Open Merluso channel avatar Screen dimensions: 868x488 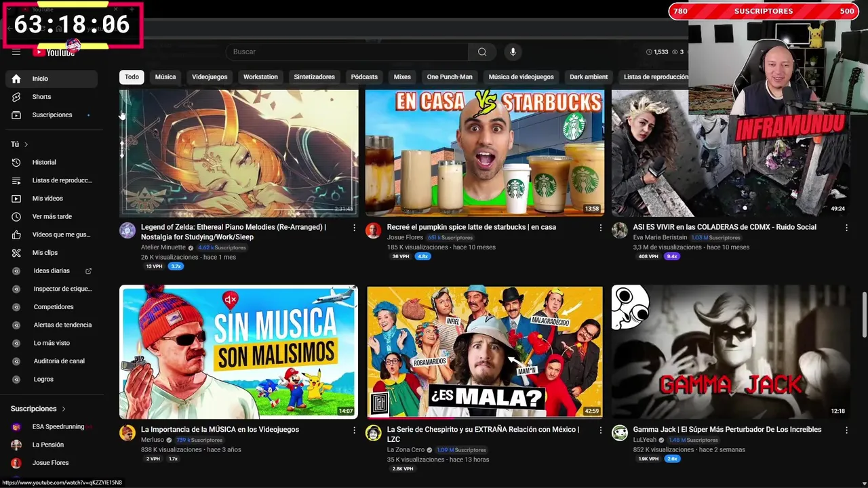click(x=127, y=433)
